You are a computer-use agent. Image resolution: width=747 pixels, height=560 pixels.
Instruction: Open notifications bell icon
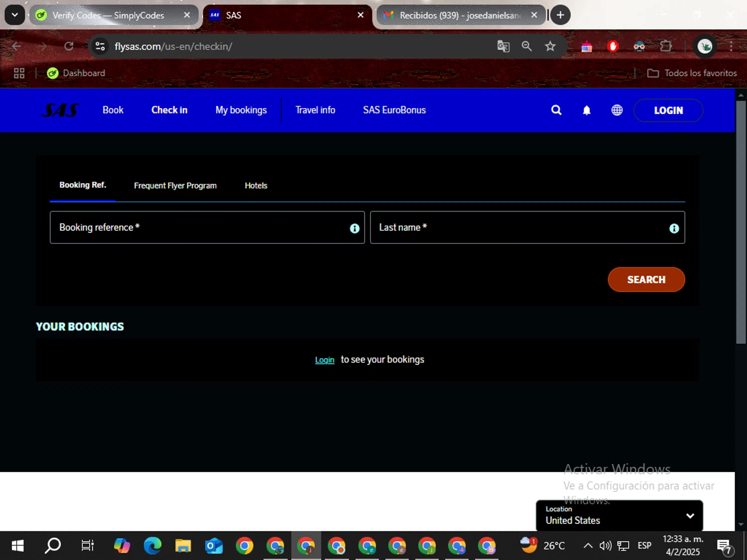pyautogui.click(x=587, y=110)
